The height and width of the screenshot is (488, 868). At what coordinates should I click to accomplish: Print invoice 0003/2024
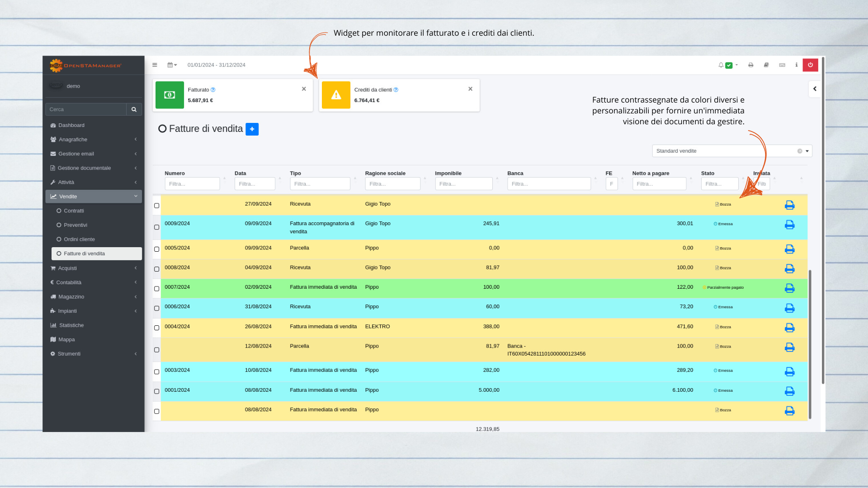click(789, 371)
